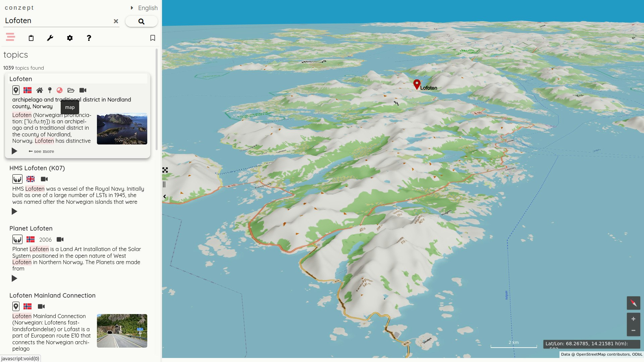Click the red globe icon under Lofoten
This screenshot has width=644, height=362.
click(x=60, y=90)
